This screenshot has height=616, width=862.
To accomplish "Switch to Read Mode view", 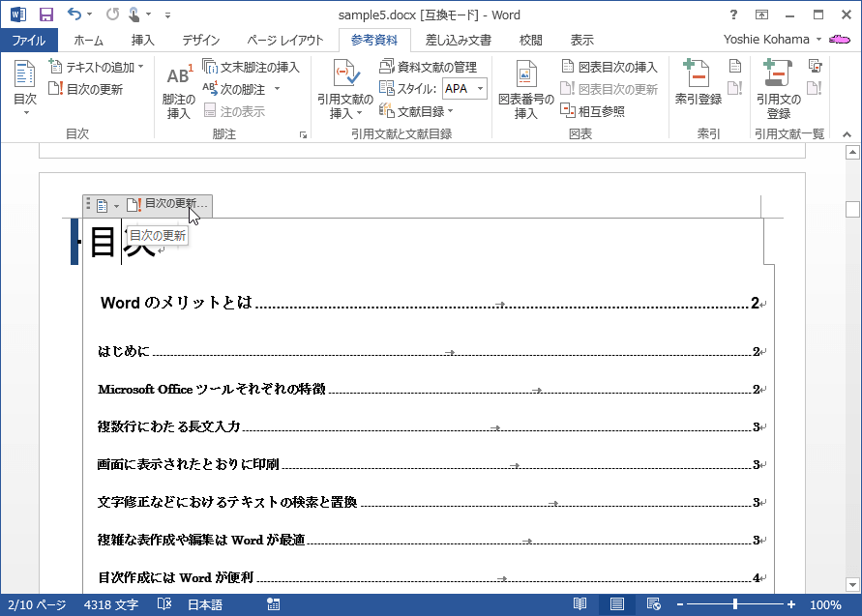I will click(x=580, y=601).
